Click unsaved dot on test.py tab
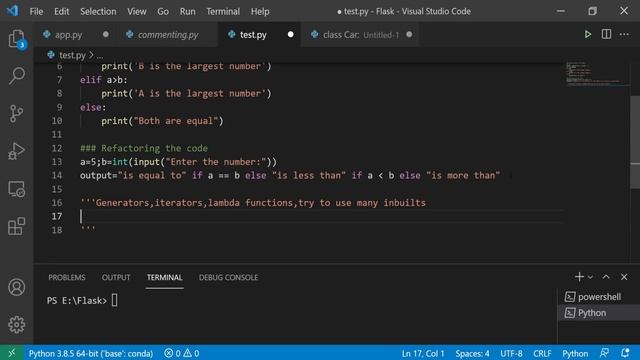The width and height of the screenshot is (640, 360). 291,34
